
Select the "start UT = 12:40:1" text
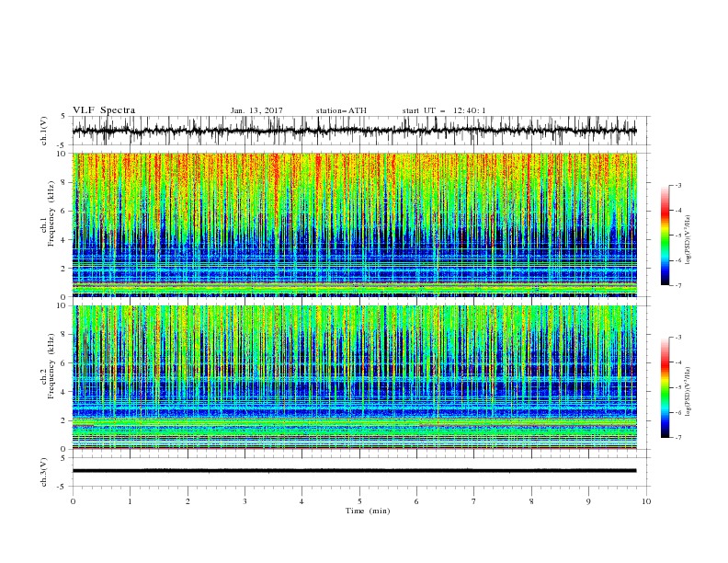pyautogui.click(x=444, y=110)
